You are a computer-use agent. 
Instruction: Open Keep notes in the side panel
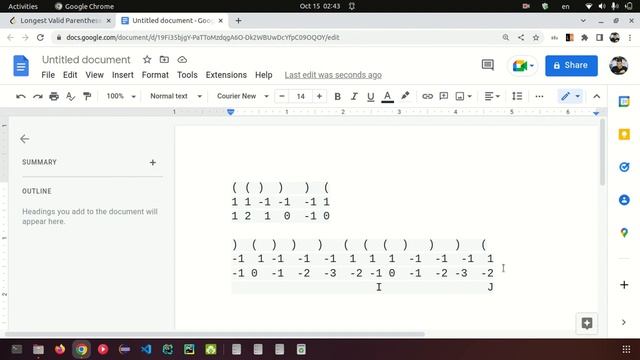pyautogui.click(x=624, y=134)
